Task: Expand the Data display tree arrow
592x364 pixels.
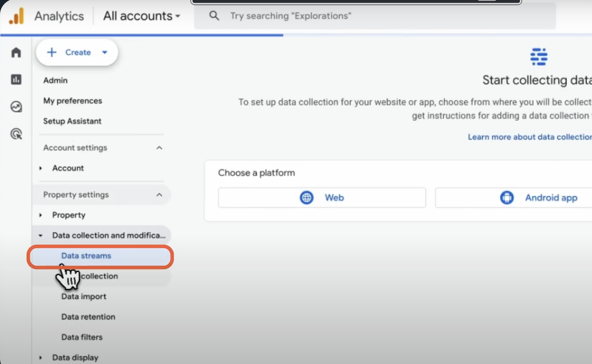Action: [x=41, y=358]
